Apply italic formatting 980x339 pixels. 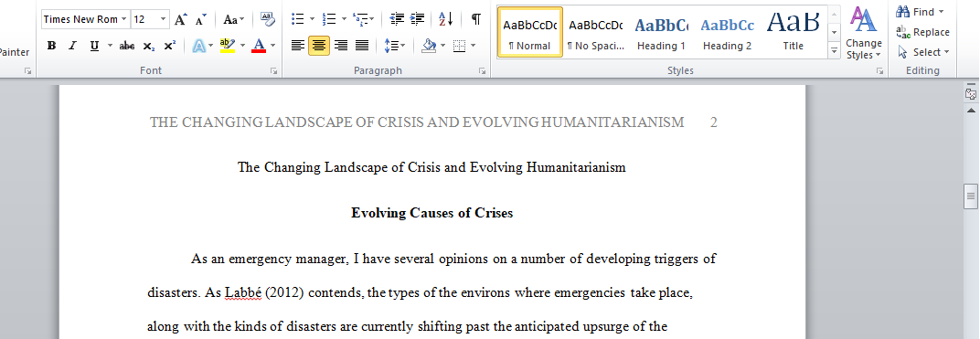point(72,46)
